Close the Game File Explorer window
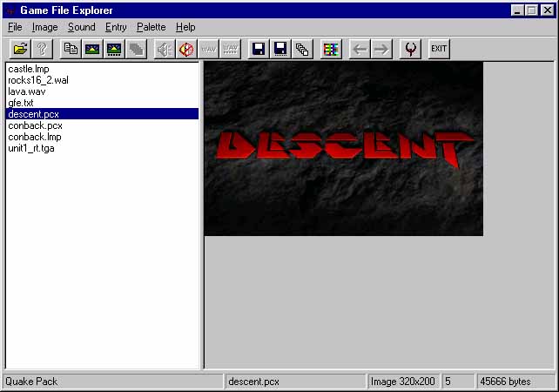The width and height of the screenshot is (559, 392). 547,10
